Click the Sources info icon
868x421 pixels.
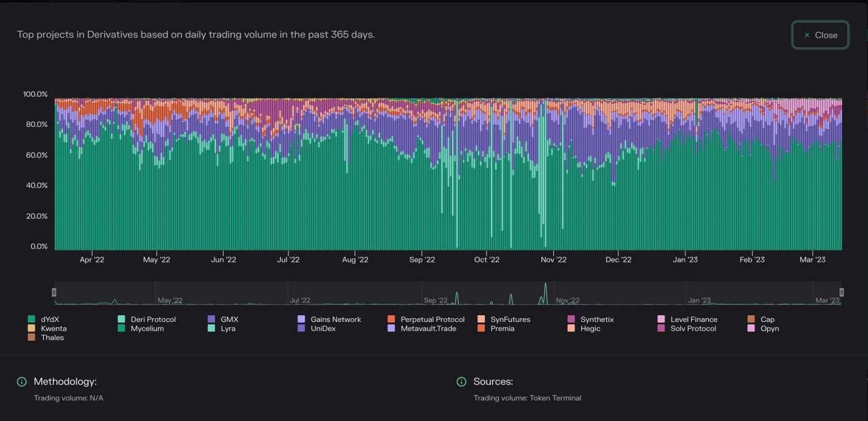pyautogui.click(x=462, y=382)
